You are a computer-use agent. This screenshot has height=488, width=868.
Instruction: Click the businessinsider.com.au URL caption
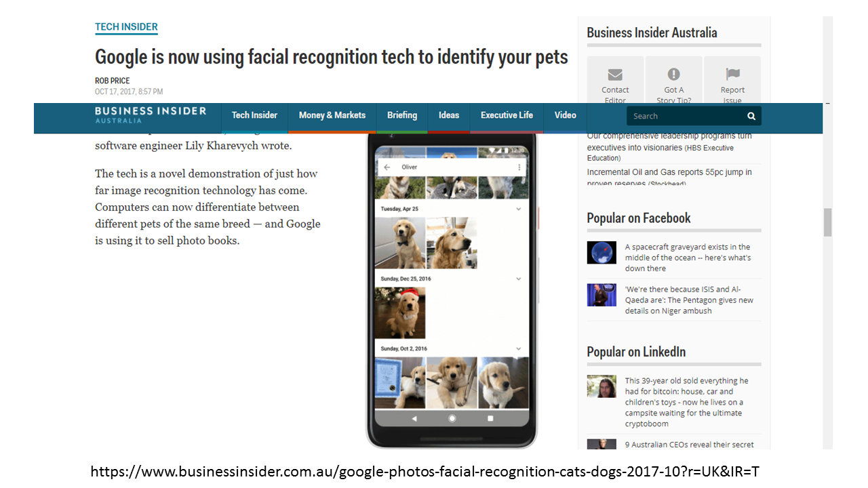tap(425, 472)
